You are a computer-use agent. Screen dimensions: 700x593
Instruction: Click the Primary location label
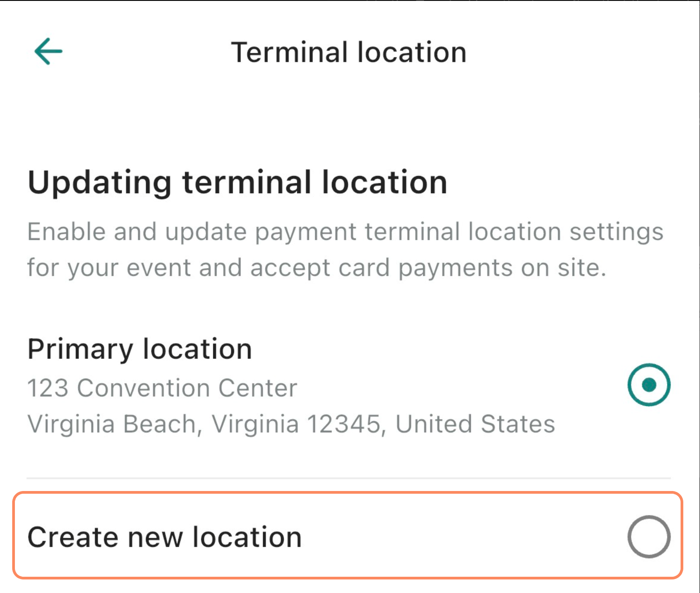point(140,349)
